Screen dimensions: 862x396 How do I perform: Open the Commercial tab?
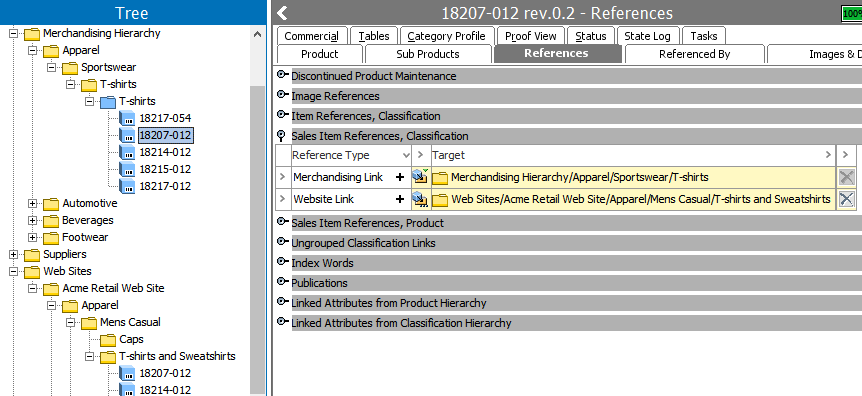coord(312,36)
